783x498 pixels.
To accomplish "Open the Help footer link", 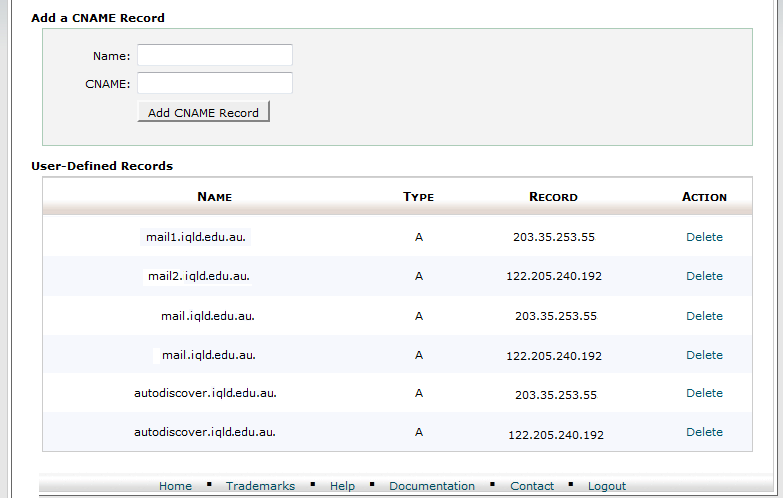I will pos(342,486).
